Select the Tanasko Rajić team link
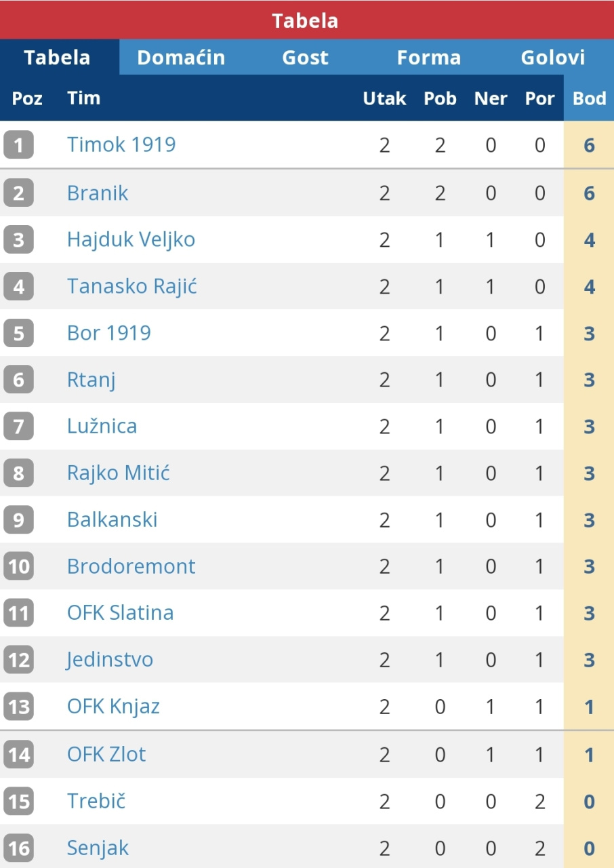Viewport: 614px width, 868px height. pos(132,286)
